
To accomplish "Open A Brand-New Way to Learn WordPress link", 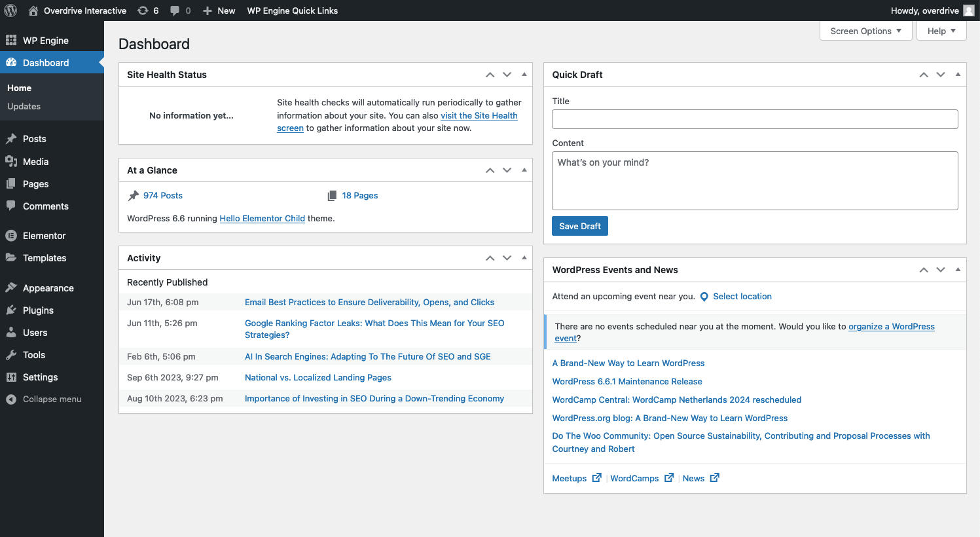I will coord(628,363).
